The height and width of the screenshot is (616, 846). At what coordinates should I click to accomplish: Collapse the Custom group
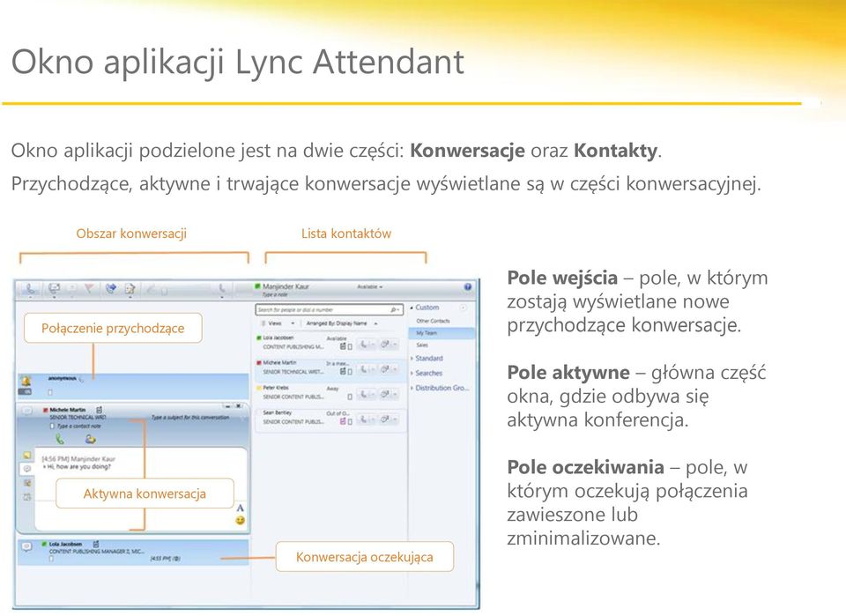(x=412, y=308)
